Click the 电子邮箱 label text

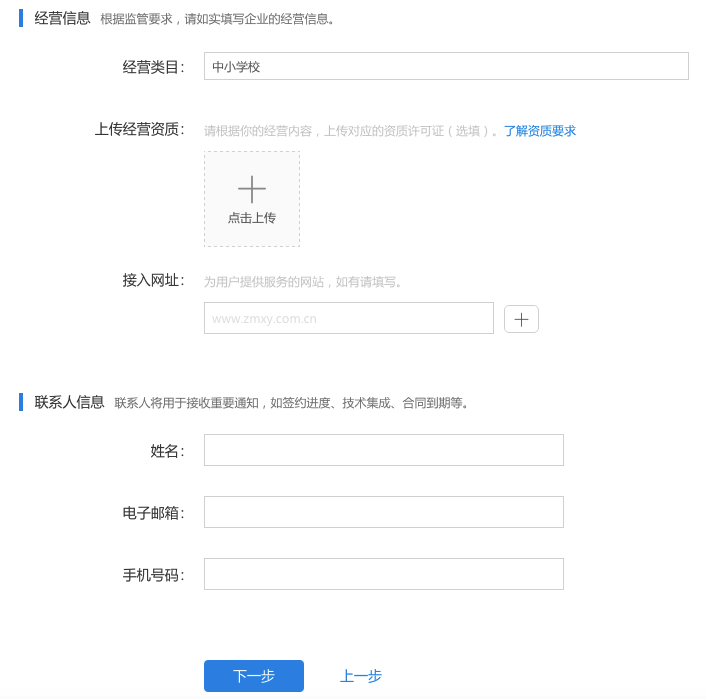tap(154, 513)
